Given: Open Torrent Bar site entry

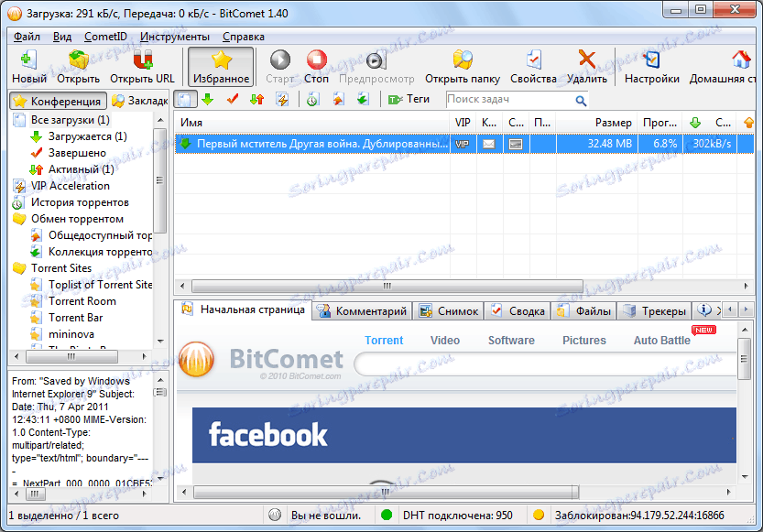Looking at the screenshot, I should point(75,318).
